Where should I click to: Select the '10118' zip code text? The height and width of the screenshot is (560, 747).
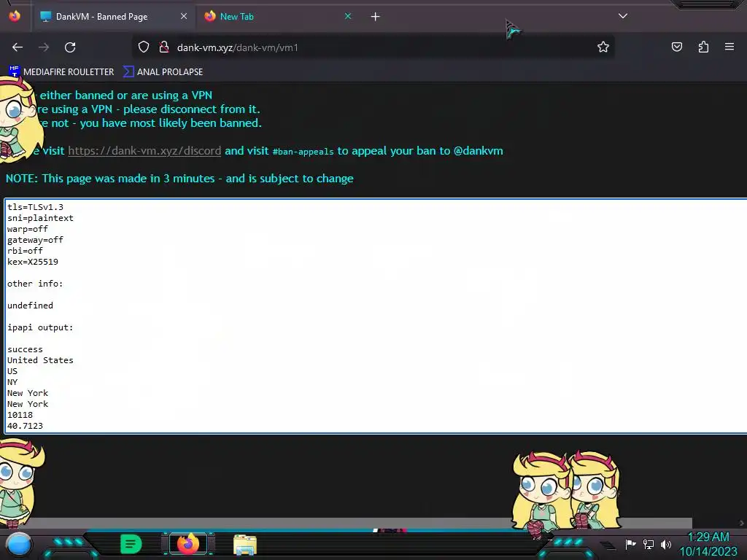(20, 415)
